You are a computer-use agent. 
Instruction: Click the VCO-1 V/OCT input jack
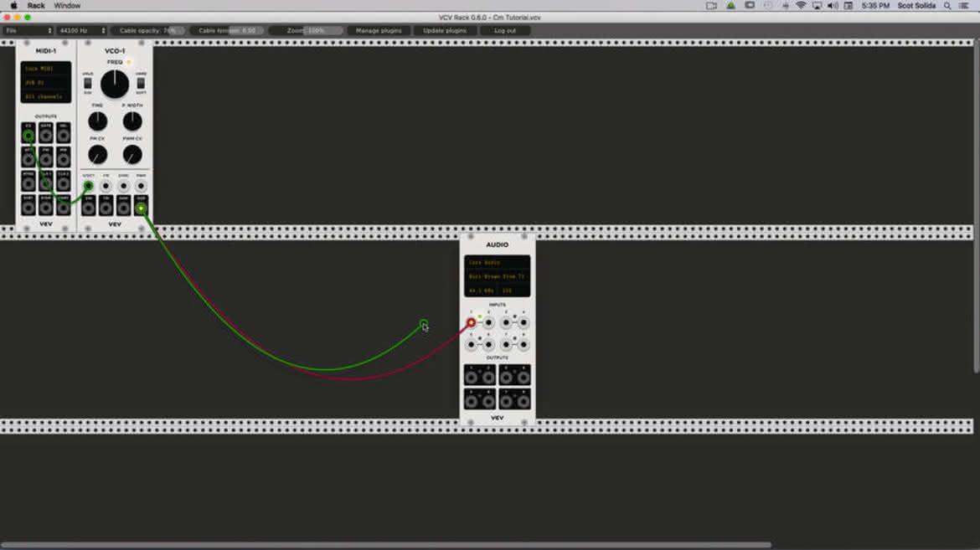point(88,186)
